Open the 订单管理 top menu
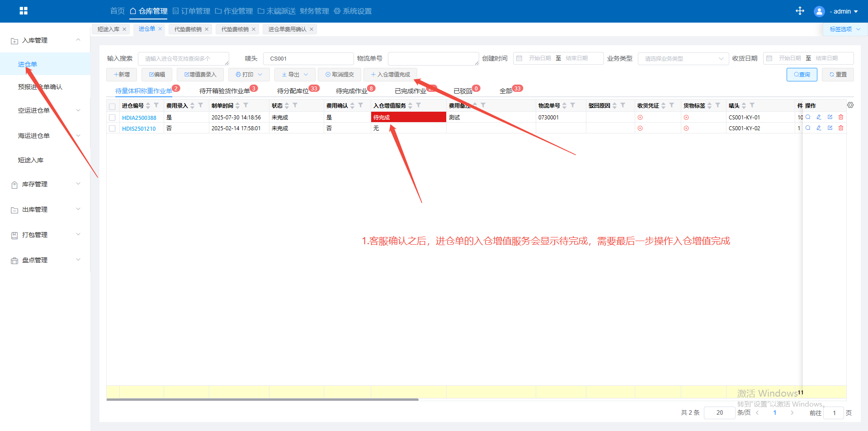Viewport: 868px width, 431px height. [191, 11]
